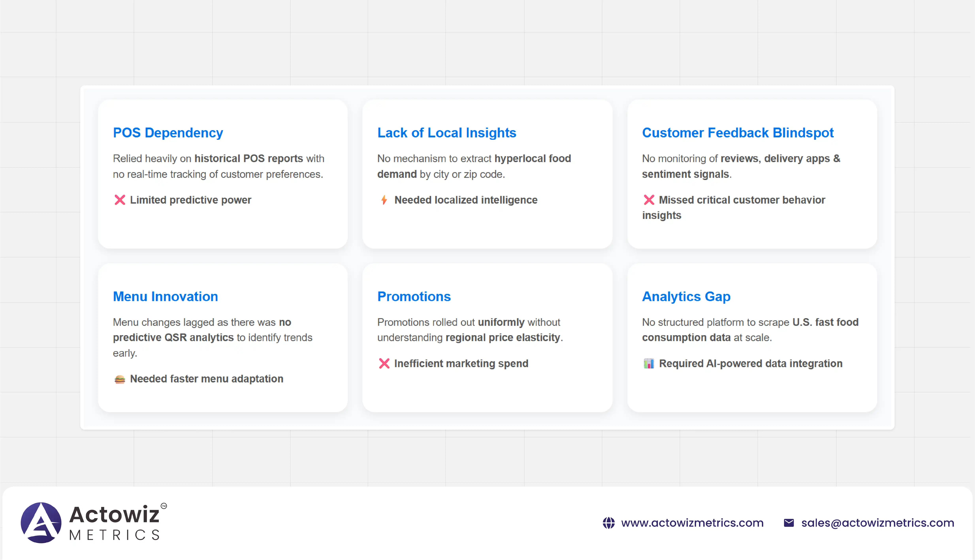Click the red X beside Limited predictive power

point(120,200)
